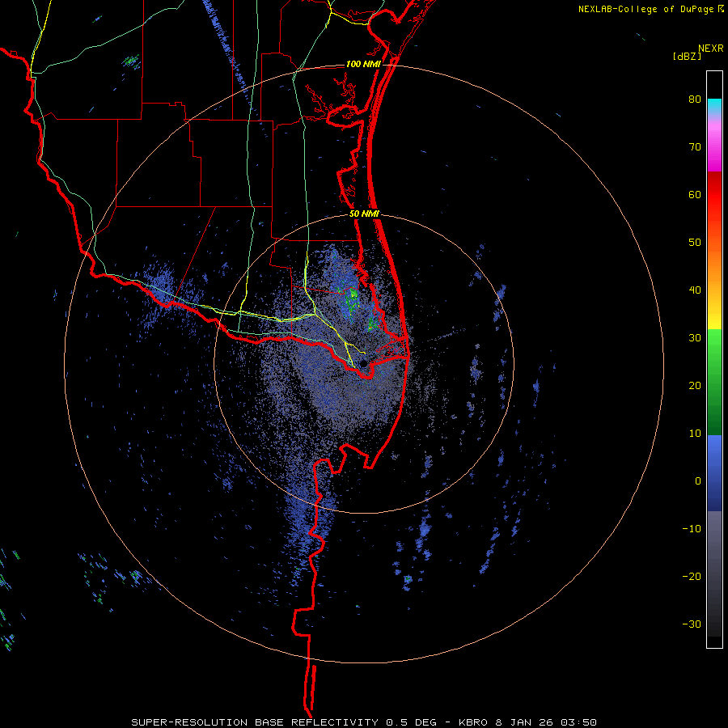
Task: Click the 30 dBZ value on the legend
Action: 695,338
